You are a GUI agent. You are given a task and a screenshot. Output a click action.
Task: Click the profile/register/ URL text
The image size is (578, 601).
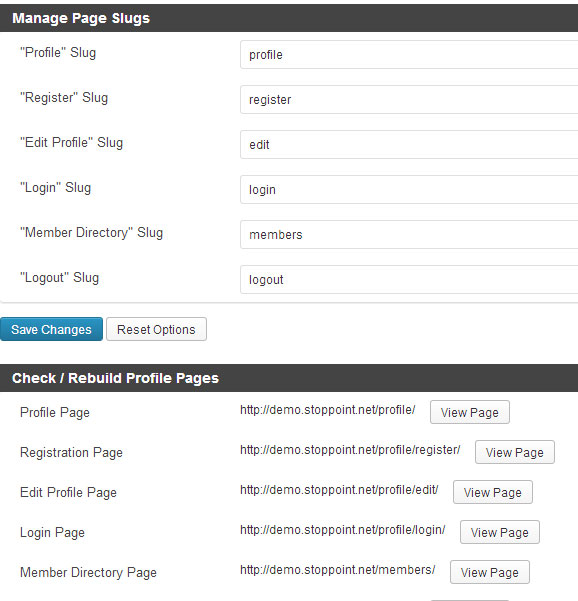click(350, 450)
